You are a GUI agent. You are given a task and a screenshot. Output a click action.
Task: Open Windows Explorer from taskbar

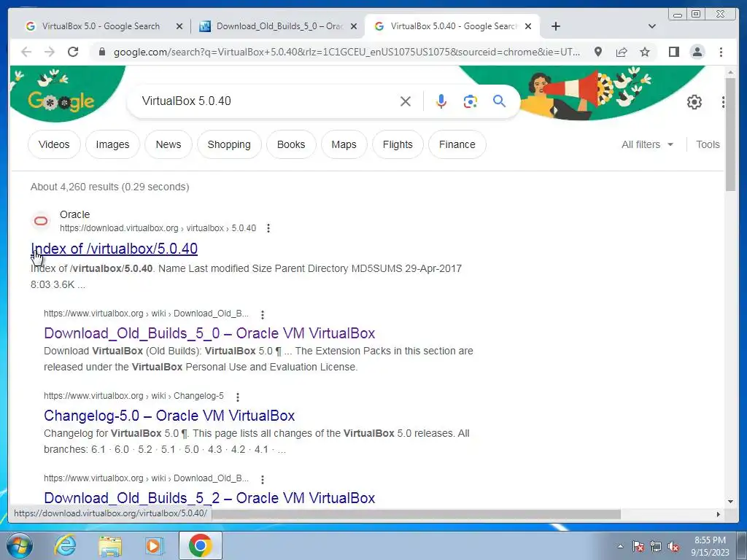[110, 545]
